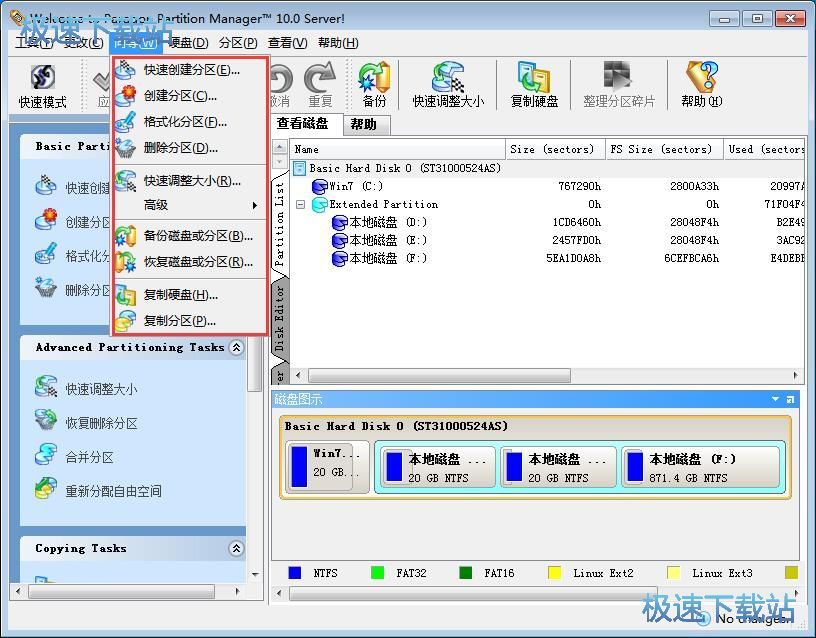
Task: Click the 重复 redo toolbar icon
Action: (x=320, y=86)
